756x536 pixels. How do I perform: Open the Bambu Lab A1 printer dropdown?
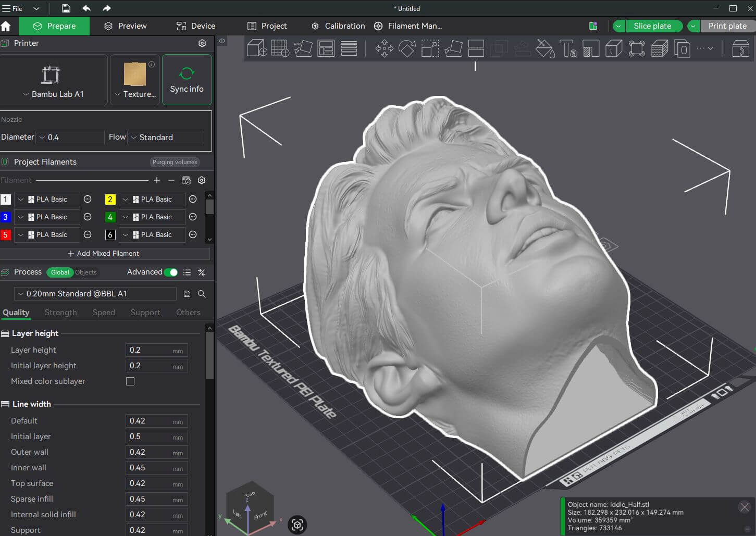point(54,94)
